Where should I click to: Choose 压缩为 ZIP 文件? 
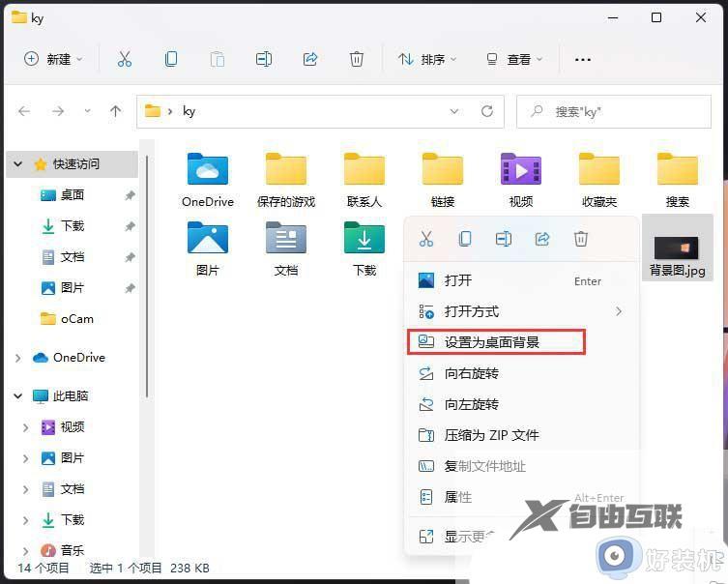click(x=521, y=435)
